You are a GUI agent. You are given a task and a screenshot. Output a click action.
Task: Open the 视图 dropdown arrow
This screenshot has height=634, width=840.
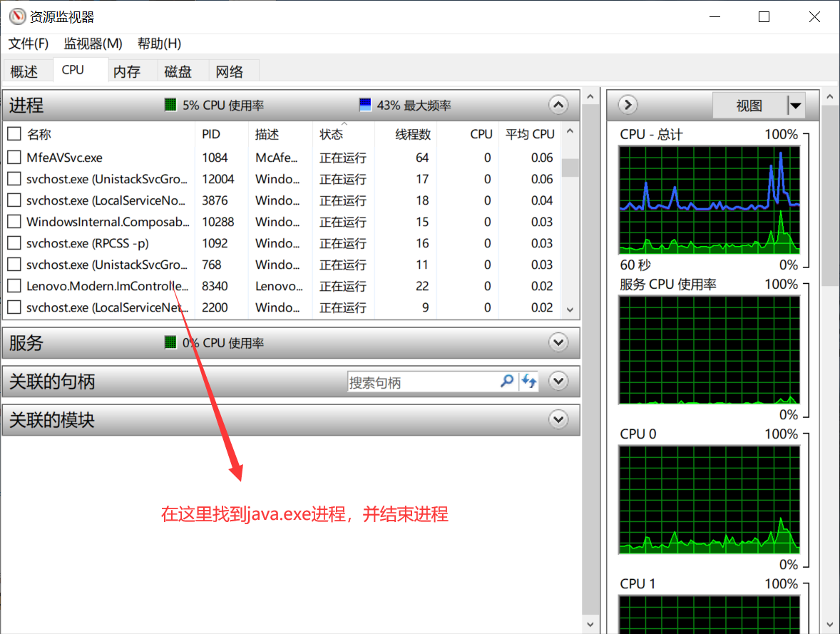796,106
